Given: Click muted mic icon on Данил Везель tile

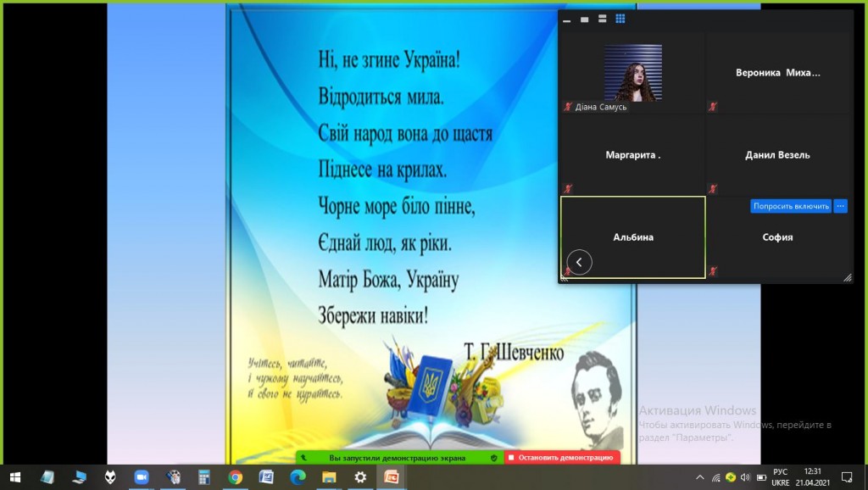Looking at the screenshot, I should point(713,188).
